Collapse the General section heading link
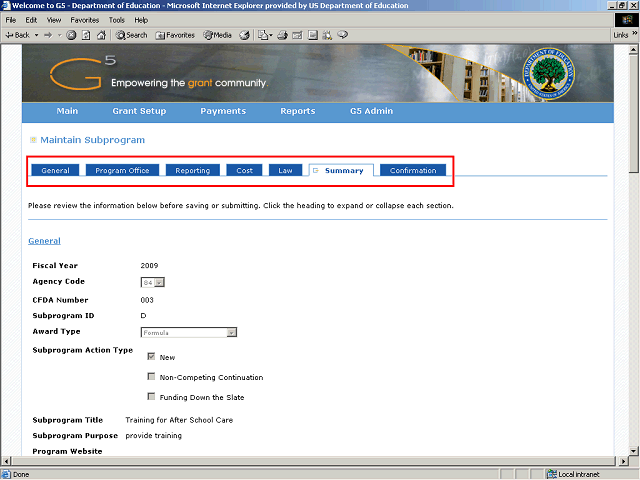This screenshot has width=640, height=480. click(44, 241)
